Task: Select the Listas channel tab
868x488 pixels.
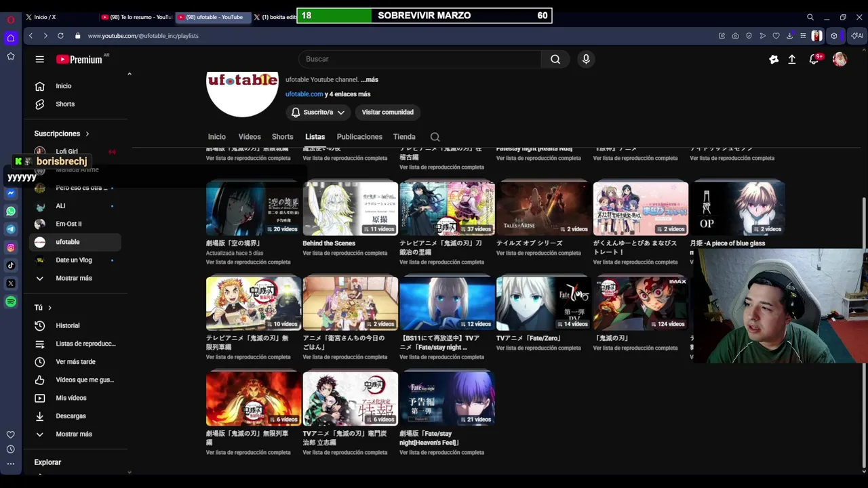Action: (x=315, y=137)
